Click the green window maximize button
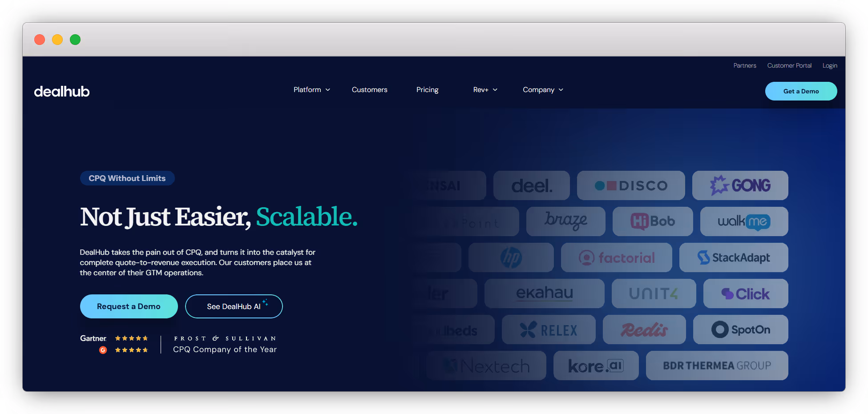The width and height of the screenshot is (868, 414). pos(75,40)
